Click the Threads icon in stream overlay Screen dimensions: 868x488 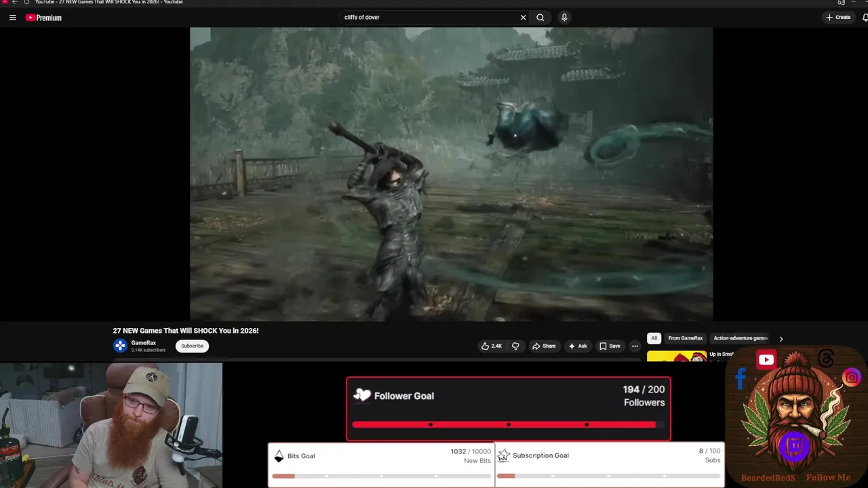point(826,359)
